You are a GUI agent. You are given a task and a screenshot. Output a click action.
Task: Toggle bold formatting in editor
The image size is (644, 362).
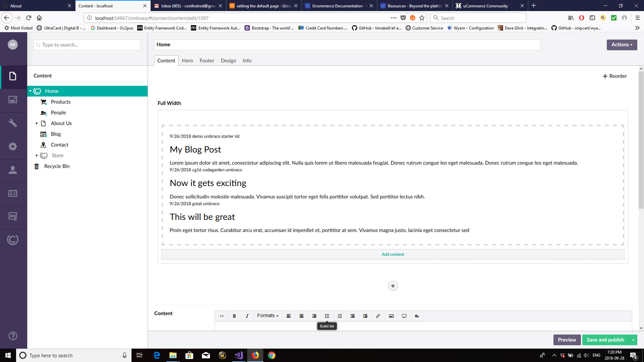pyautogui.click(x=234, y=316)
